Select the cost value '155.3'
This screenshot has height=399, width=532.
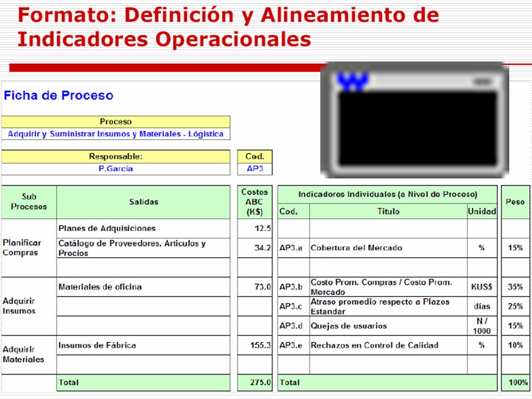point(255,345)
